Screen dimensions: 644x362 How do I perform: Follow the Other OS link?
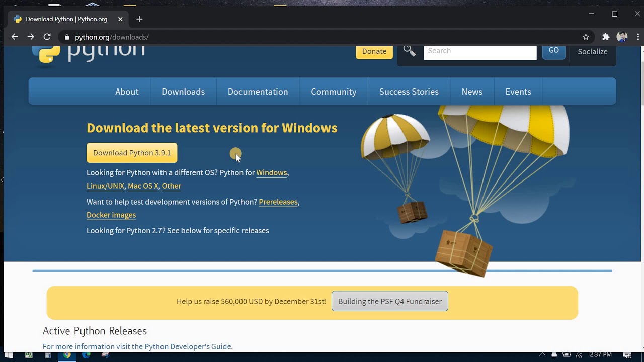[x=172, y=186]
